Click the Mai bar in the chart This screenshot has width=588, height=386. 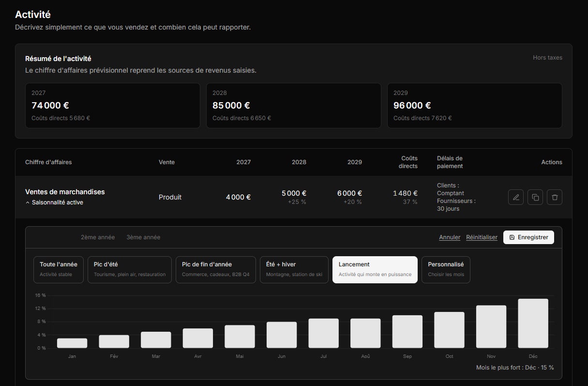[240, 337]
